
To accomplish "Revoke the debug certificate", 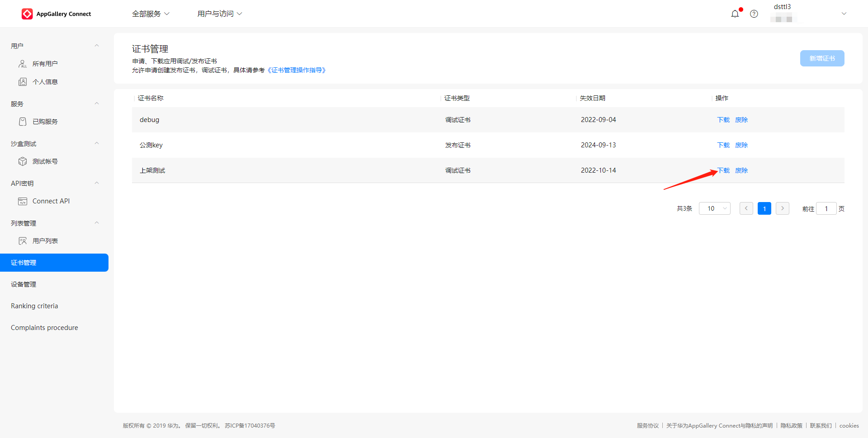I will tap(741, 120).
